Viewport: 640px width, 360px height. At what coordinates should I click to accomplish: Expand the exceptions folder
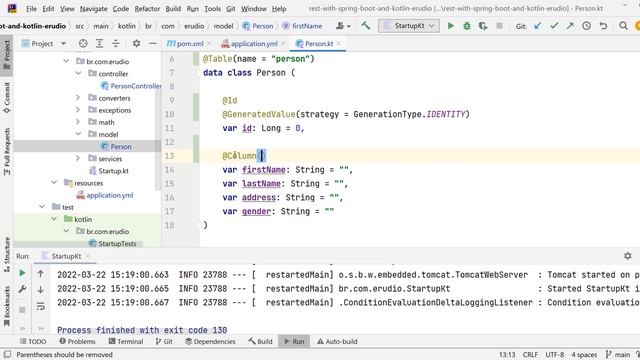[x=78, y=110]
